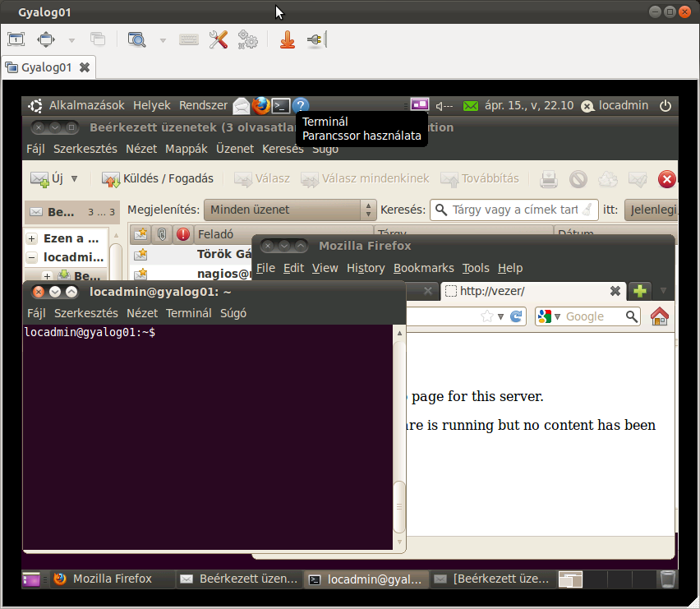Click the plug connect icon
700x609 pixels.
[317, 39]
